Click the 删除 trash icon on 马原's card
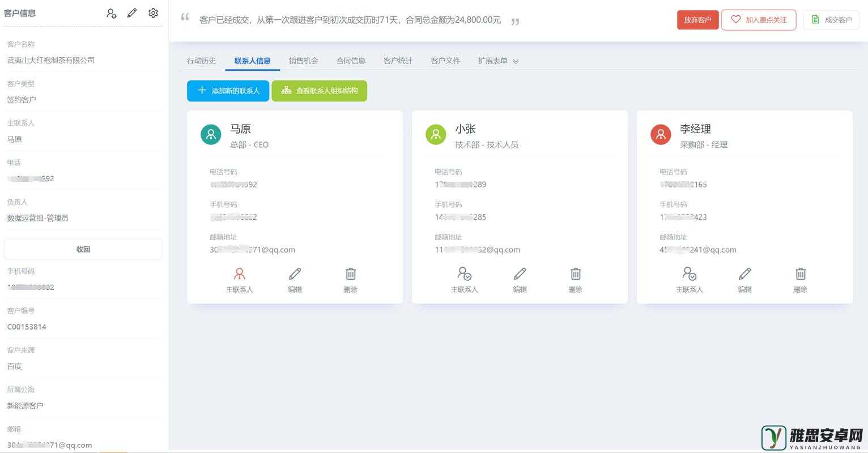 (351, 274)
